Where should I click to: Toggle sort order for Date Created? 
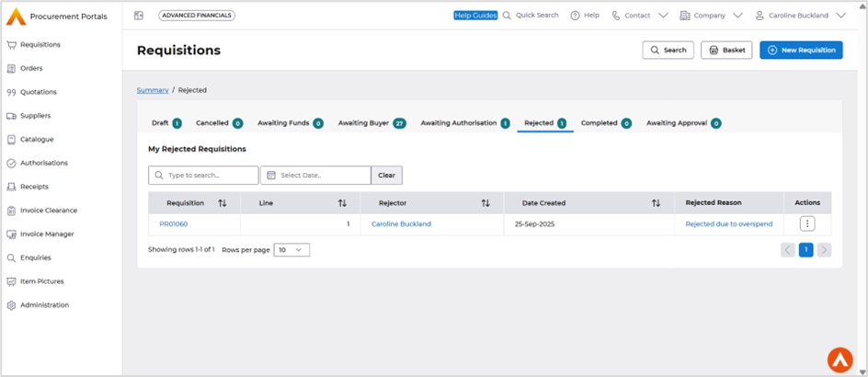tap(656, 203)
